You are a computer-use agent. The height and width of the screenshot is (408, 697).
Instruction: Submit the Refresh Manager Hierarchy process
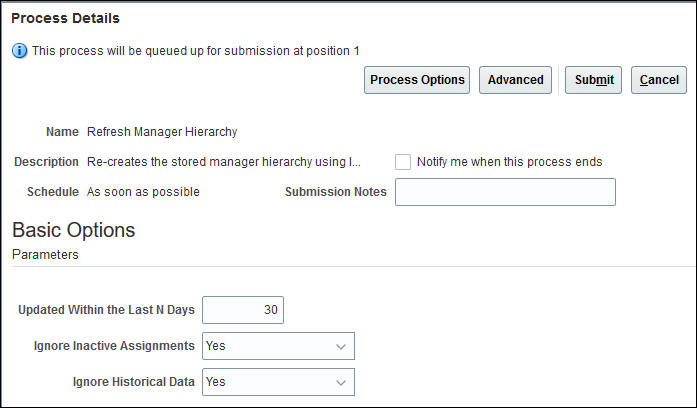pos(594,80)
